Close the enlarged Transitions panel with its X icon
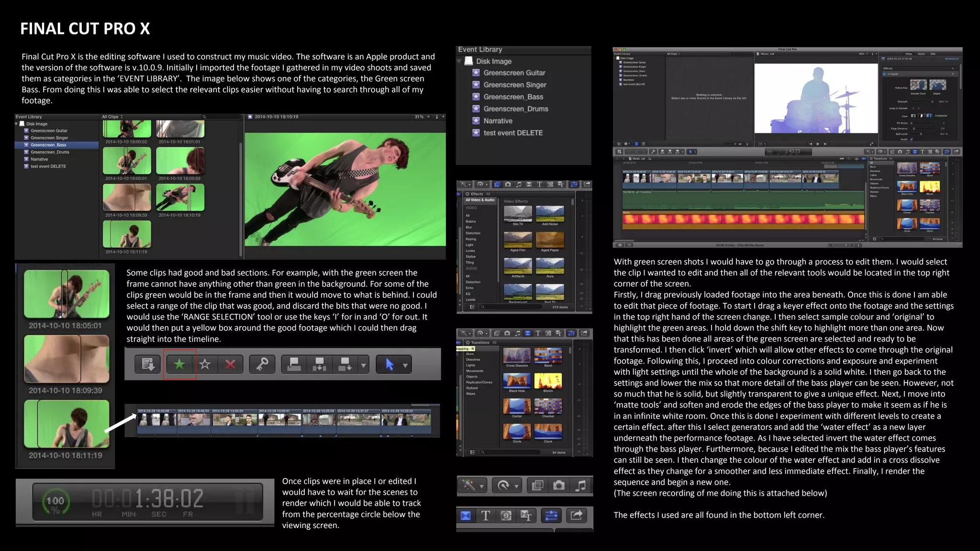 pos(468,342)
